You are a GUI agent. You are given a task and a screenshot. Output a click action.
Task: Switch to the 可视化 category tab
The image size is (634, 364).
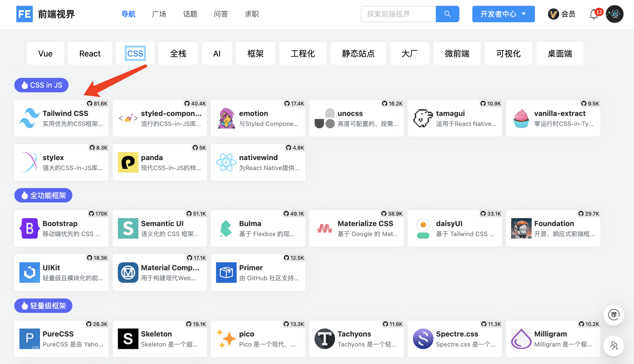[508, 53]
